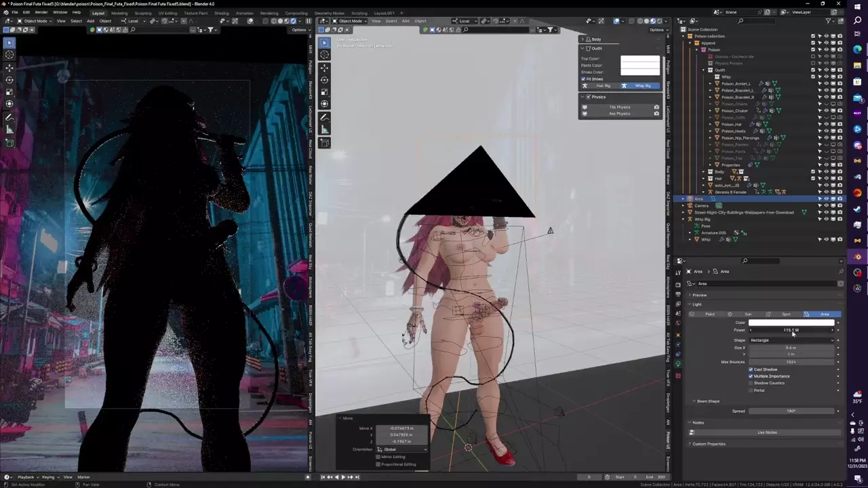Switch to the Shading workspace tab
The image size is (868, 488).
[x=221, y=13]
